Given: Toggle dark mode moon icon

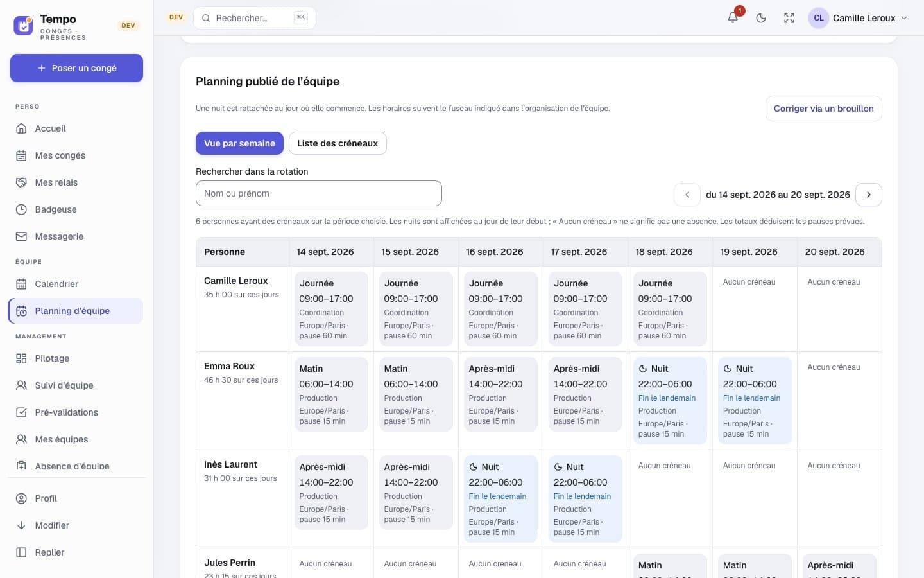Looking at the screenshot, I should coord(761,18).
